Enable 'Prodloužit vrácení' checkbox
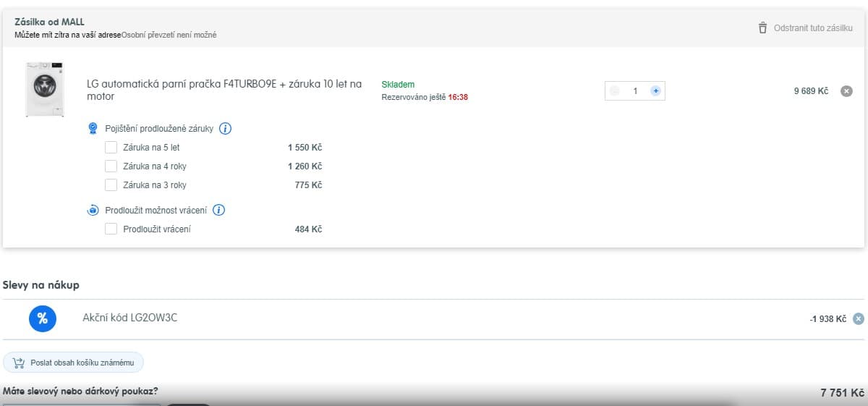The width and height of the screenshot is (868, 406). 111,229
